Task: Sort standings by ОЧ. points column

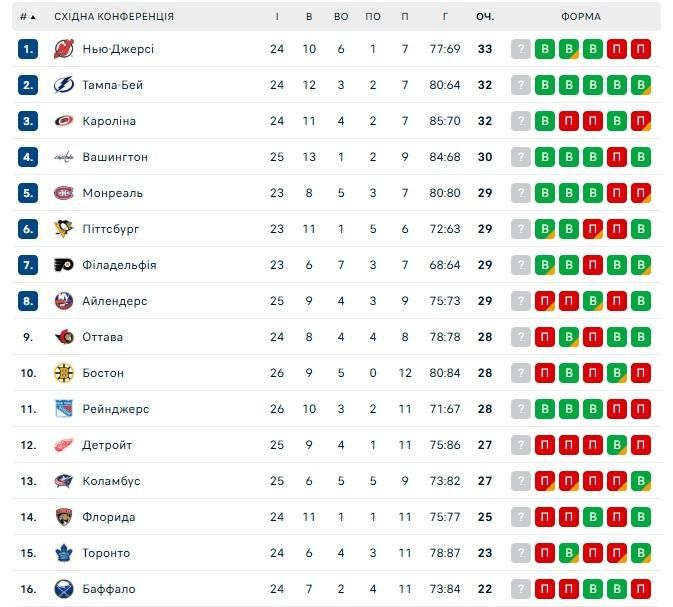Action: click(x=485, y=17)
